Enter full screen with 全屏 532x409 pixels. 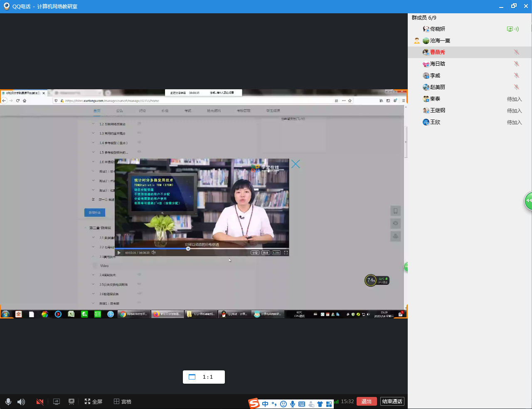coord(94,402)
